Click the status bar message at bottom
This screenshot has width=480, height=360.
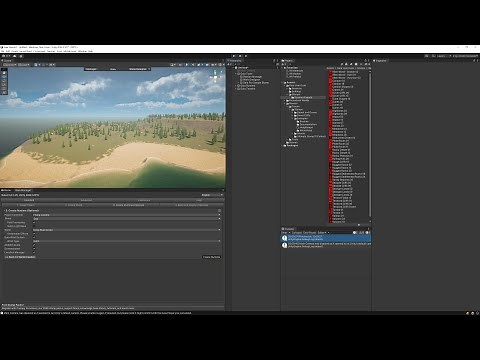pyautogui.click(x=98, y=313)
